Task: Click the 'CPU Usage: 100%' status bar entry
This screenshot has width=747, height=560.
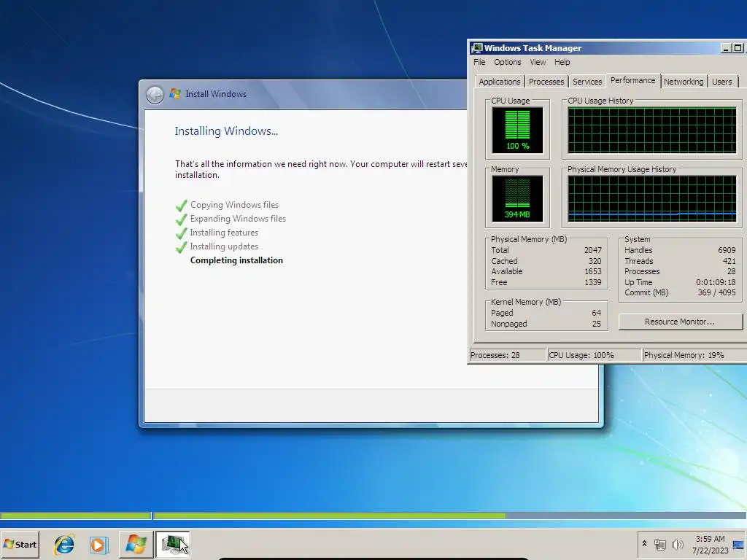Action: [594, 355]
